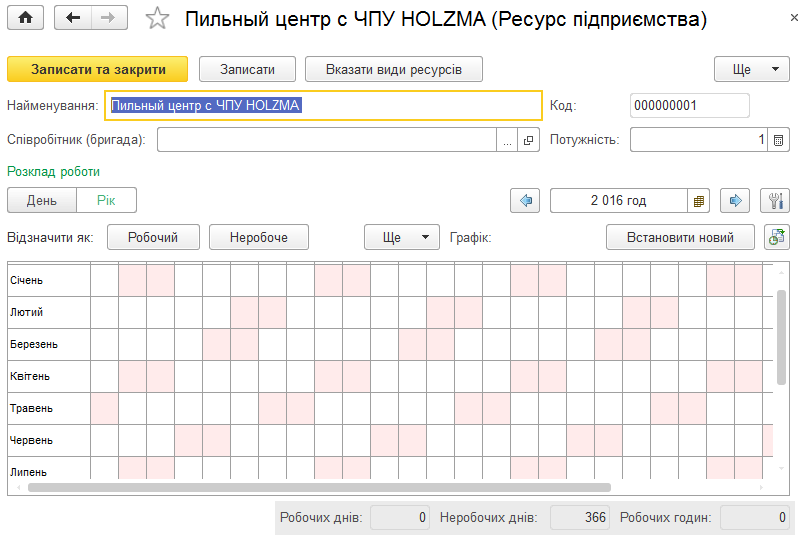Go to previous year arrow
This screenshot has width=803, height=542.
525,200
